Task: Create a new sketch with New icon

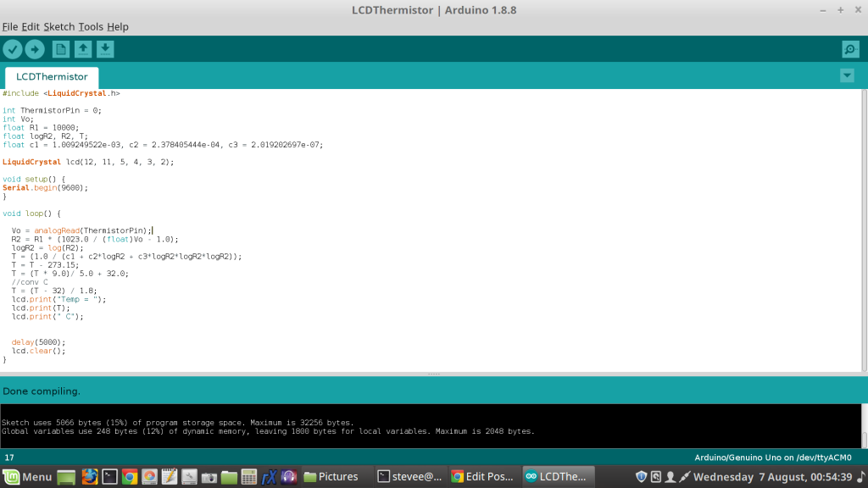Action: pyautogui.click(x=61, y=49)
